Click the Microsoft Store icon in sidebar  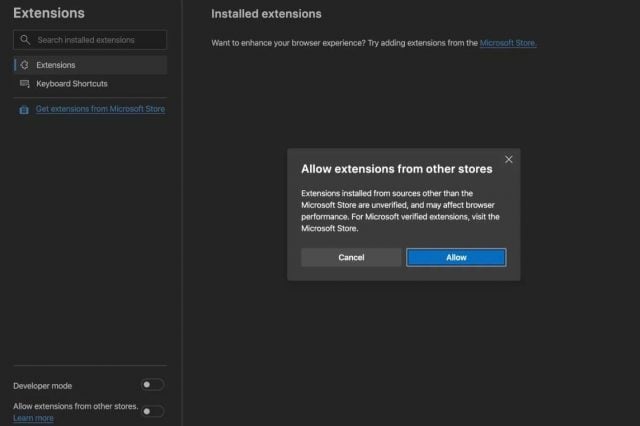tap(24, 109)
